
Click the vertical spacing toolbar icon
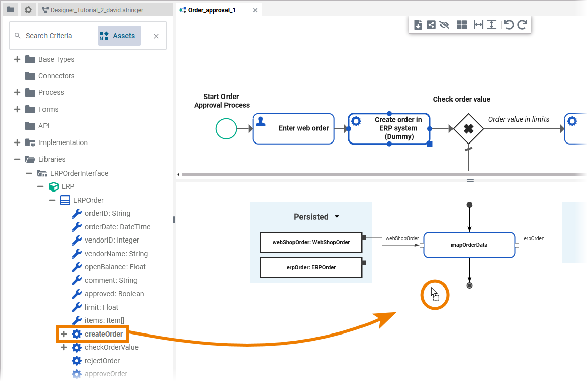tap(491, 25)
